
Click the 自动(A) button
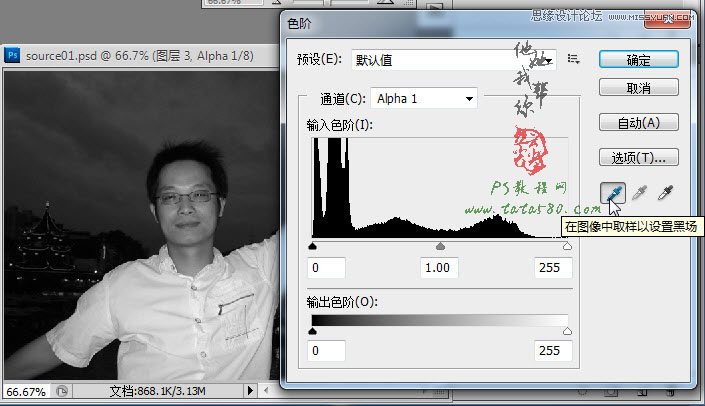(x=638, y=122)
